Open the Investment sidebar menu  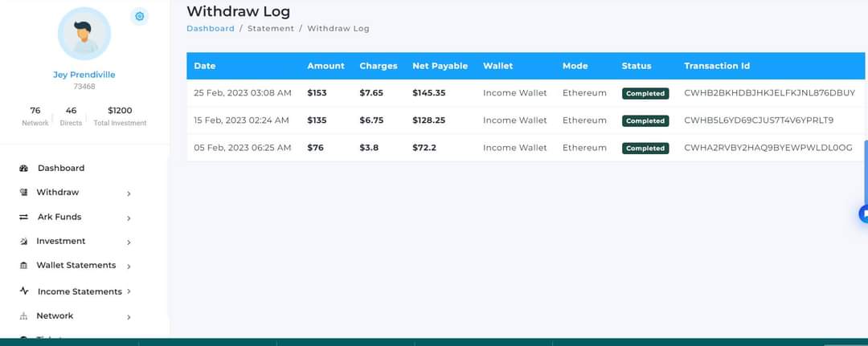pyautogui.click(x=61, y=241)
